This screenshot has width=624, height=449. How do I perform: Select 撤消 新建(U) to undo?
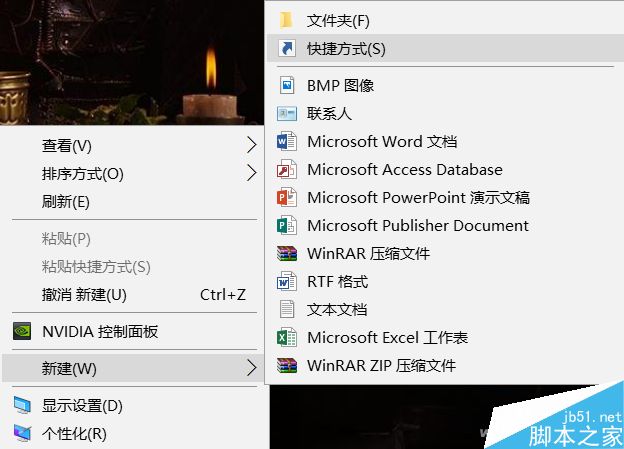tap(133, 295)
